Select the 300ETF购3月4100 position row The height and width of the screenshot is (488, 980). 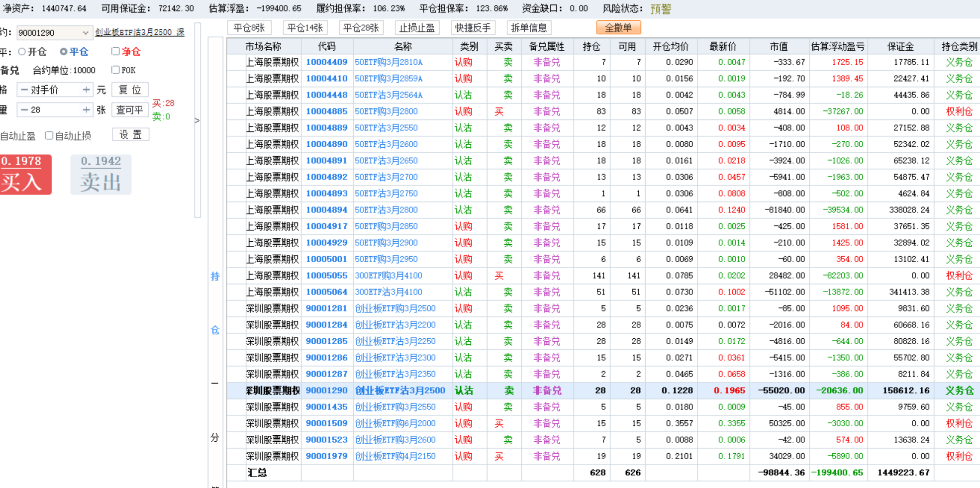coord(389,276)
